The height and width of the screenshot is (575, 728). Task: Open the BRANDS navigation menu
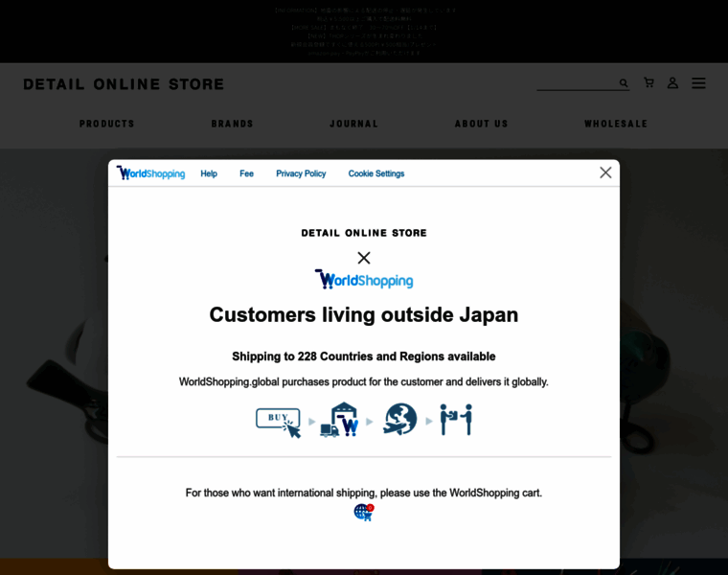pos(232,124)
